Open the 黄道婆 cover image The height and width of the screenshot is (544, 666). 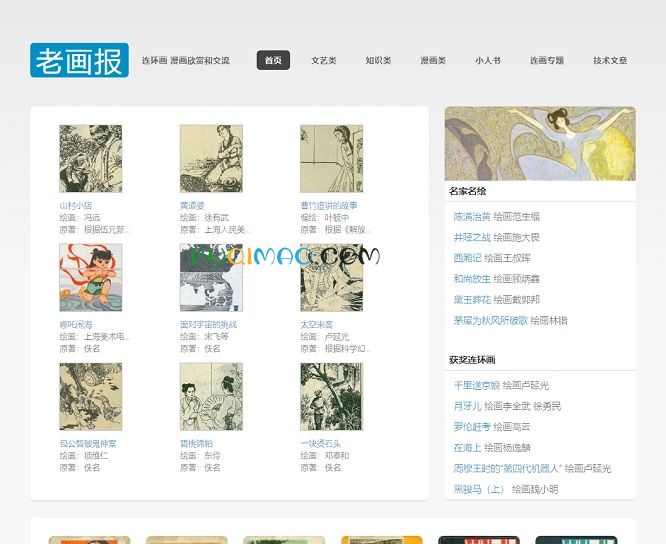pos(210,158)
